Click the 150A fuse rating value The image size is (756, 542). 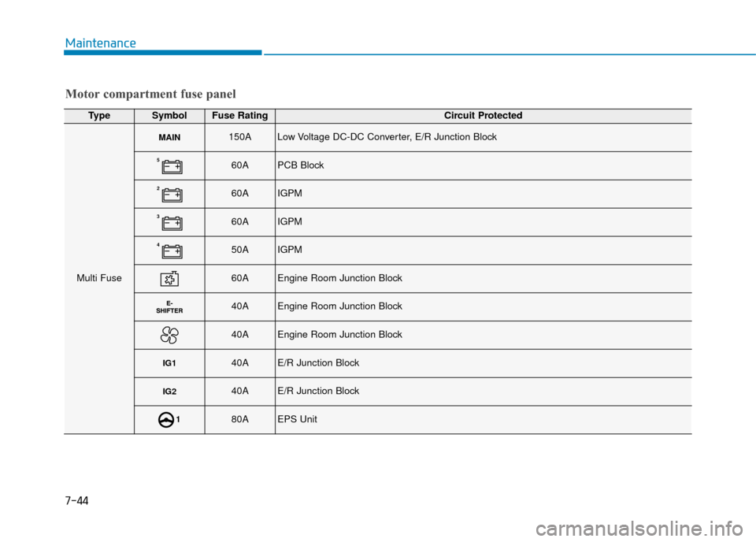[x=240, y=138]
